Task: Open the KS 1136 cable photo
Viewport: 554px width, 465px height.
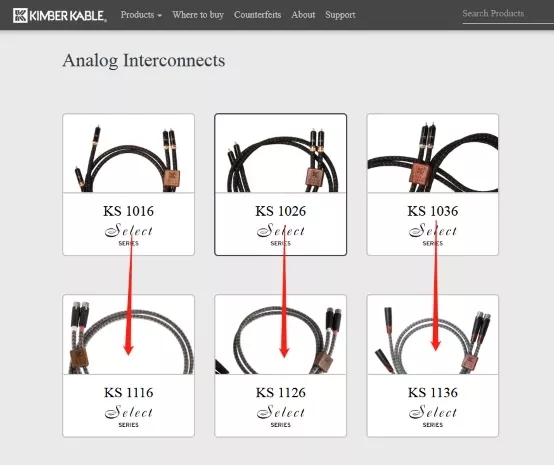Action: click(x=433, y=335)
